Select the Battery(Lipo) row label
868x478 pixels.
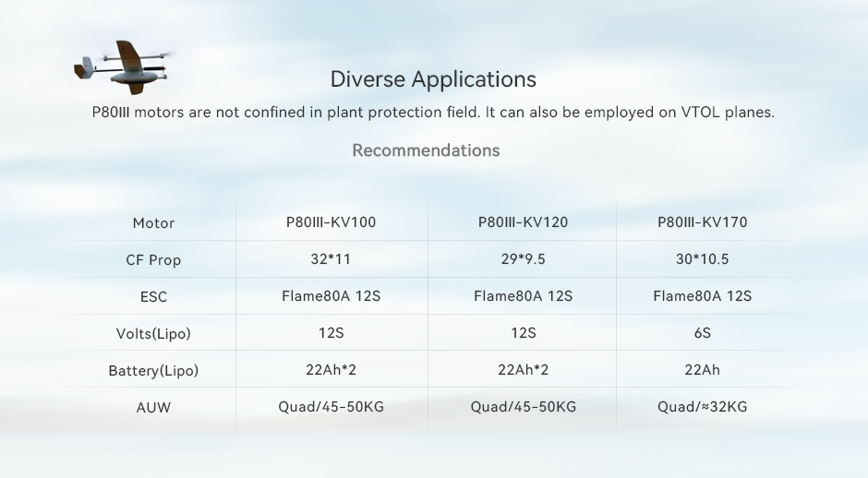click(x=153, y=371)
